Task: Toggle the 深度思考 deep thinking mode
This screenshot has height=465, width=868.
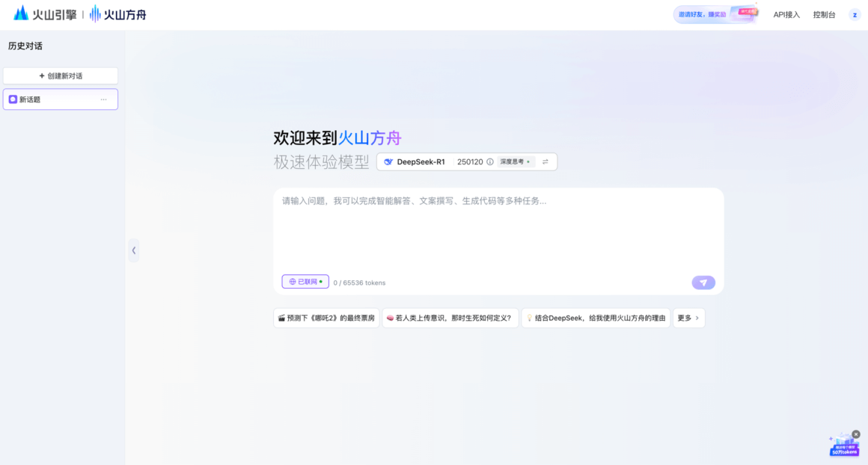Action: [515, 161]
